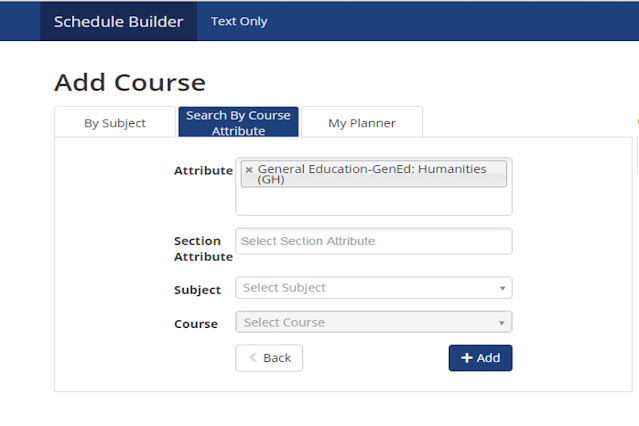Open the Select Course combo box
Screen dimensions: 639x426
(x=374, y=322)
